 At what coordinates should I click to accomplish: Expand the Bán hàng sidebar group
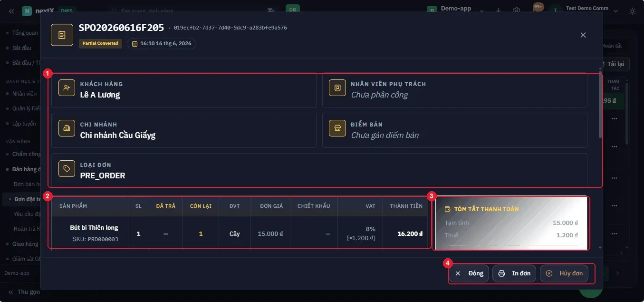[26, 169]
